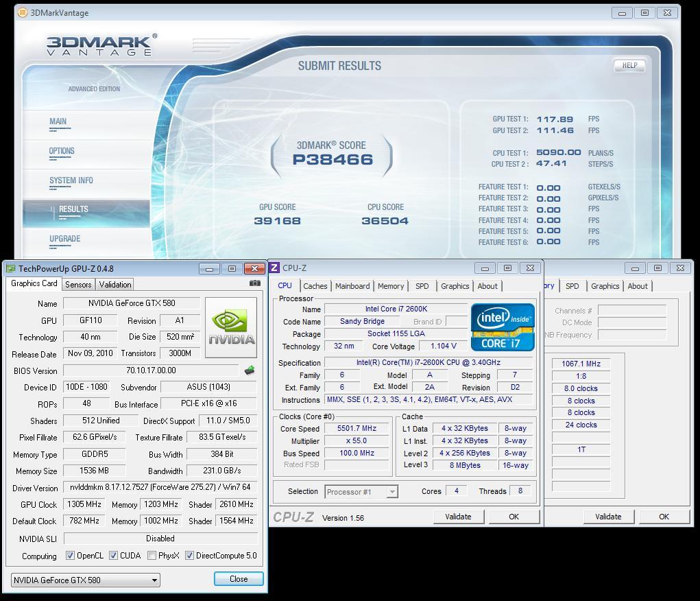700x601 pixels.
Task: Click the GPU name field NVIDIA GeForce GTX 580
Action: pyautogui.click(x=132, y=303)
